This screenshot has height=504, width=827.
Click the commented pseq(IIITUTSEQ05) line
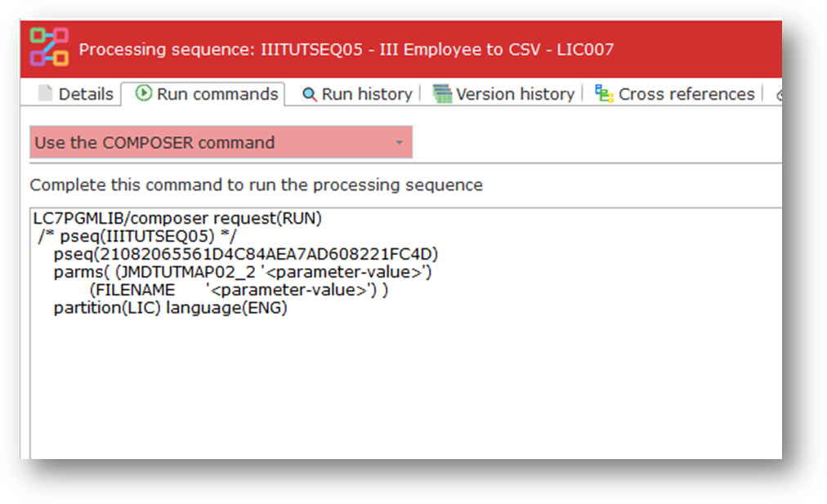tap(137, 236)
